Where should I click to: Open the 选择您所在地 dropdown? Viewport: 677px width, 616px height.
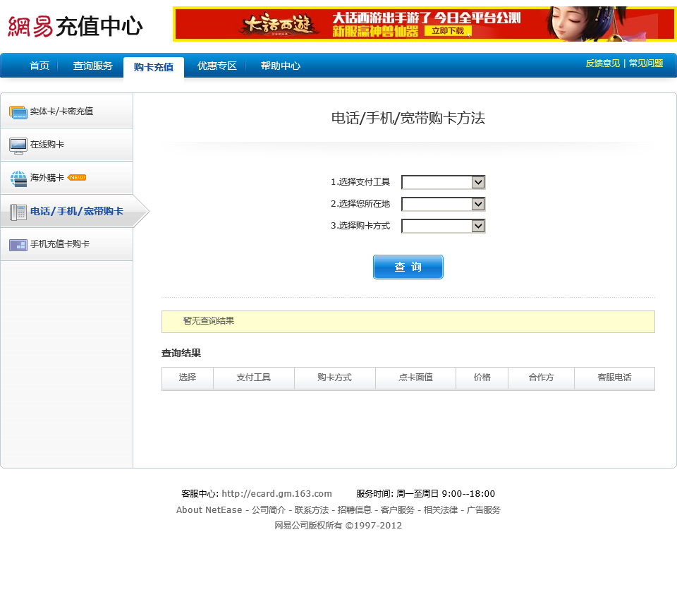(444, 204)
